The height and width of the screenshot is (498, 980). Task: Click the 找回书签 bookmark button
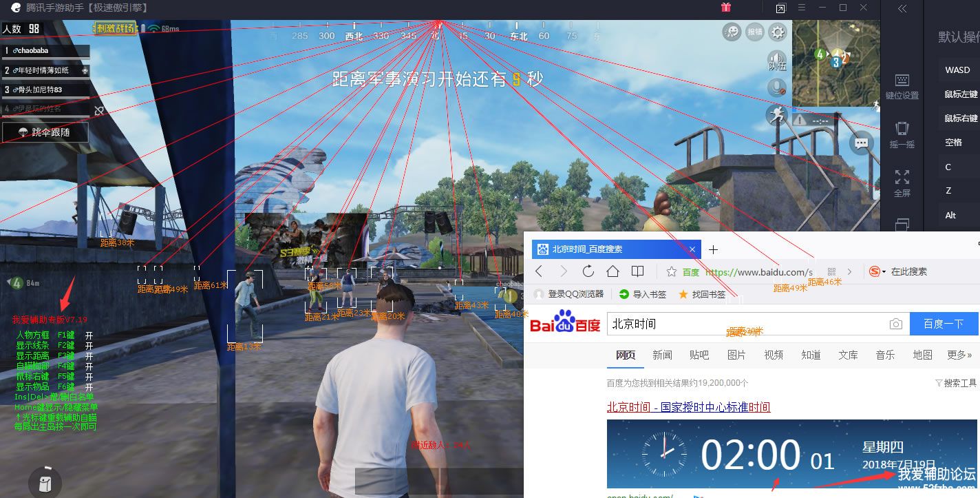click(702, 294)
